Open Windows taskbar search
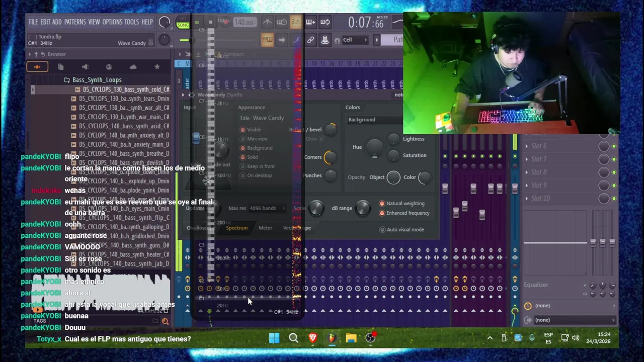644x362 pixels. pyautogui.click(x=293, y=338)
